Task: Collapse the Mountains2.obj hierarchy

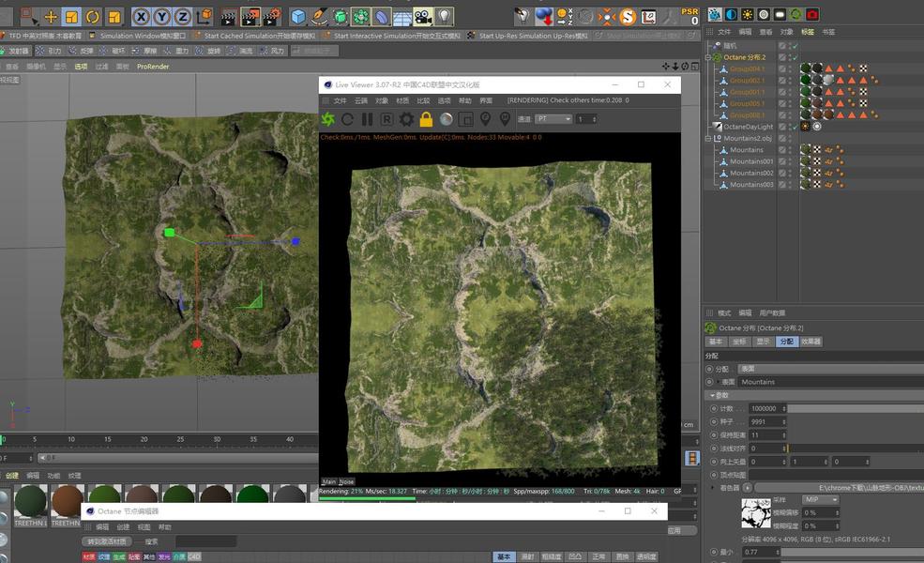Action: coord(708,138)
